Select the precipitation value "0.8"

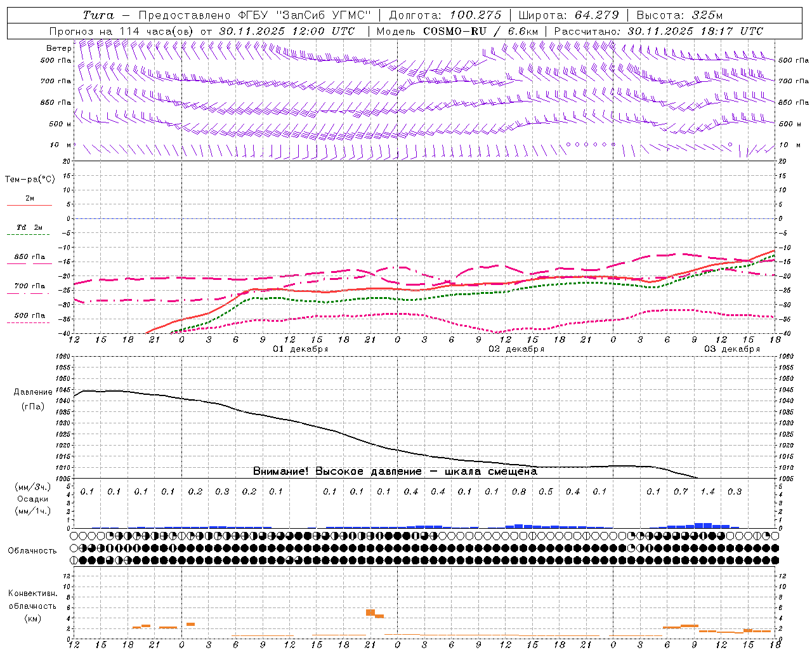click(519, 491)
